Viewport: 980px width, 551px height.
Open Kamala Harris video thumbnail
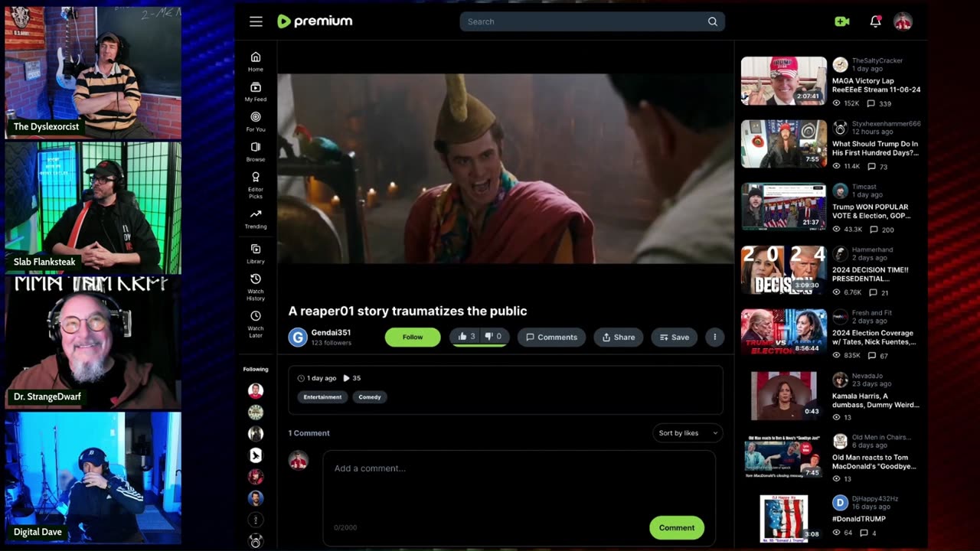(783, 396)
